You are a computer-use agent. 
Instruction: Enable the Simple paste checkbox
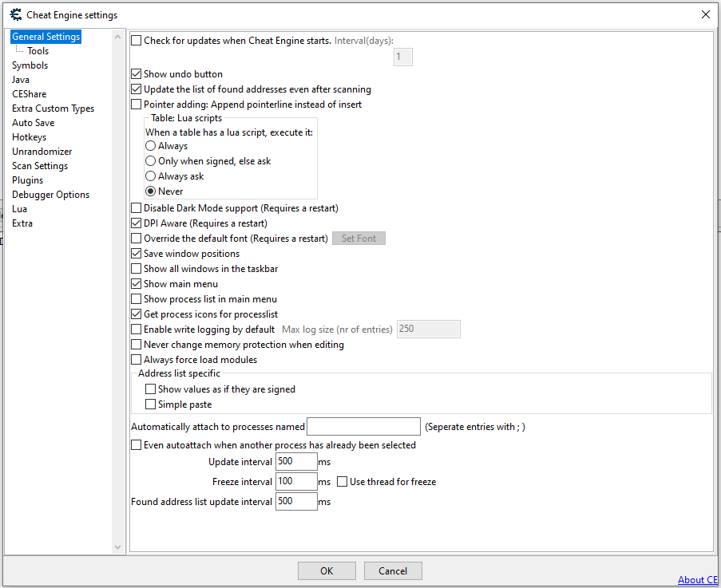click(150, 404)
